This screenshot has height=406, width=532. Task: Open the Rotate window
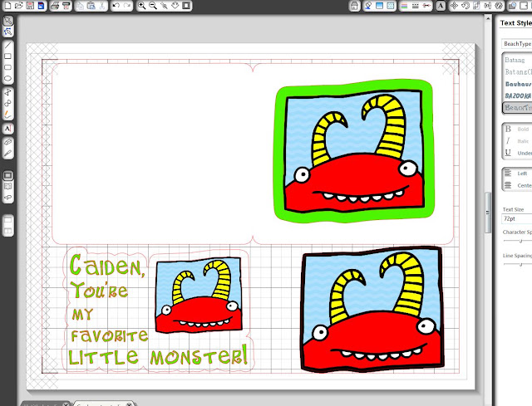(x=465, y=6)
